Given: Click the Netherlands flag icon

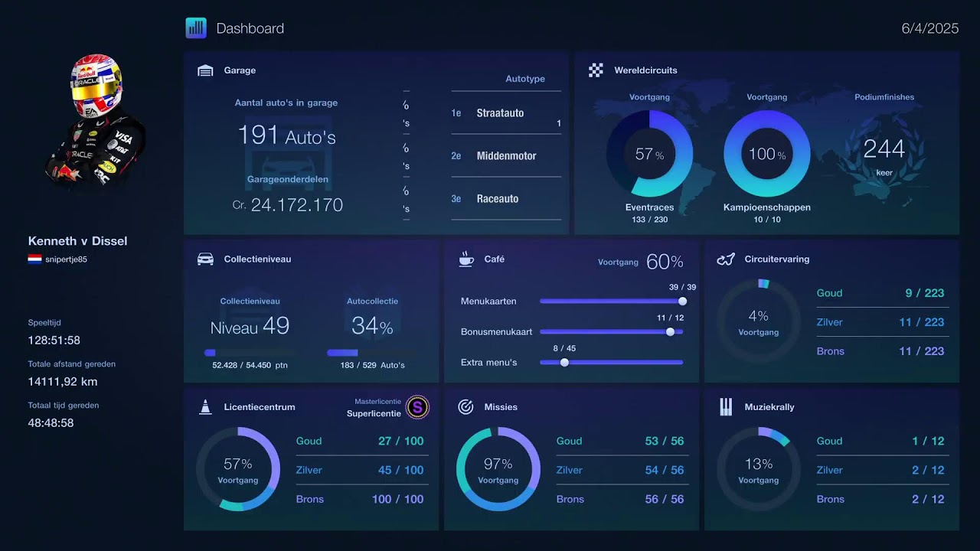Looking at the screenshot, I should click(x=34, y=259).
